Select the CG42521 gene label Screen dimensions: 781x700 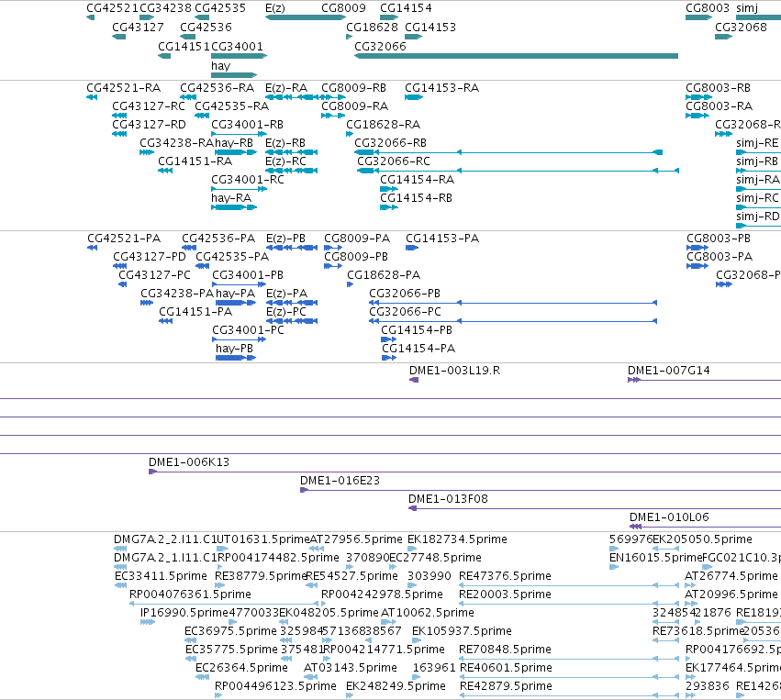[x=112, y=8]
